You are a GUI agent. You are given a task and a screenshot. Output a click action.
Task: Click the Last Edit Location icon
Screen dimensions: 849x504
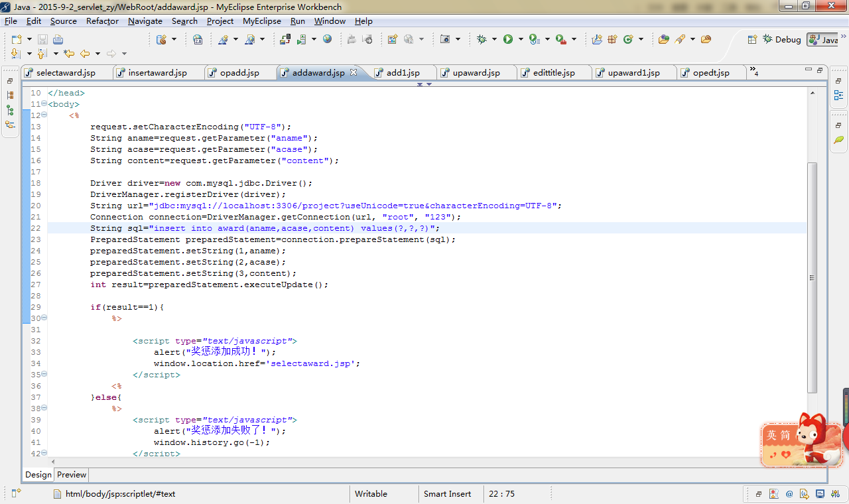tap(69, 54)
